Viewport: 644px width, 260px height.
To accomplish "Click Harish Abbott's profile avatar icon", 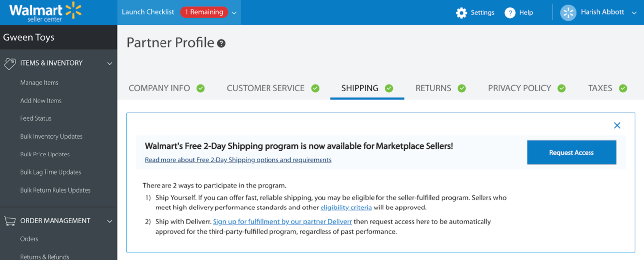I will pos(568,13).
